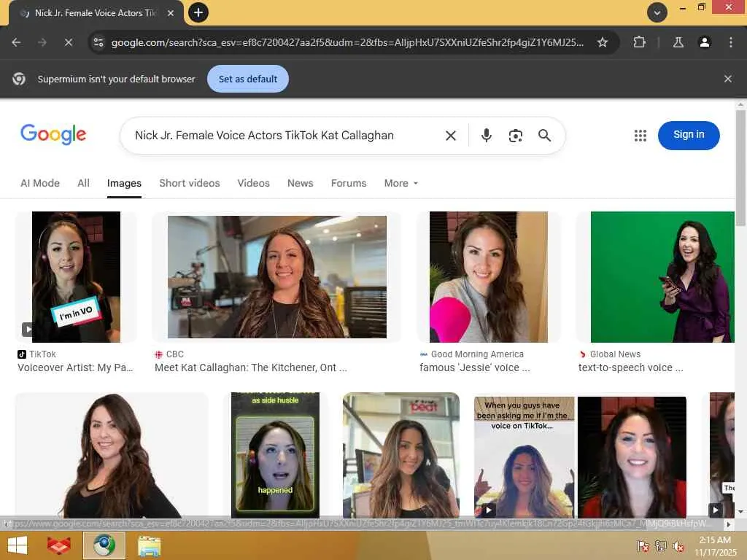Play the TikTok 'I'm in VO' video icon
Image resolution: width=747 pixels, height=560 pixels.
[x=28, y=329]
